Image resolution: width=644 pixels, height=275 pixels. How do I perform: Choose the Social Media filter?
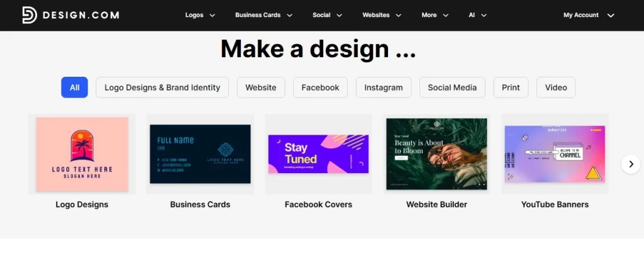(452, 87)
